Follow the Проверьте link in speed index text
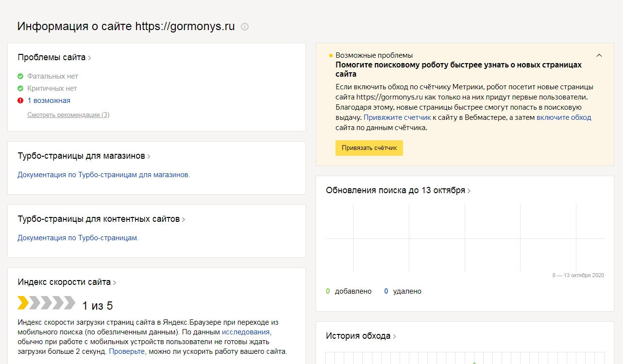The height and width of the screenshot is (364, 623). tap(127, 351)
